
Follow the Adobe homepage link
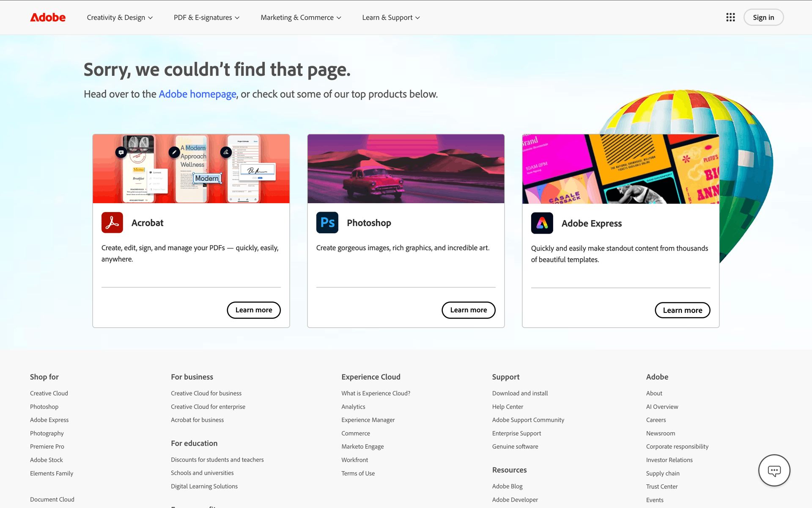[198, 94]
